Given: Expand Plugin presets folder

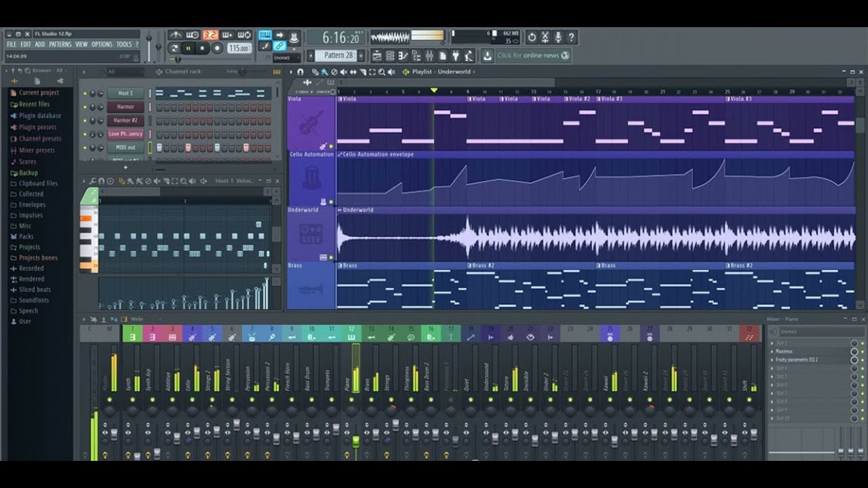Looking at the screenshot, I should click(38, 127).
